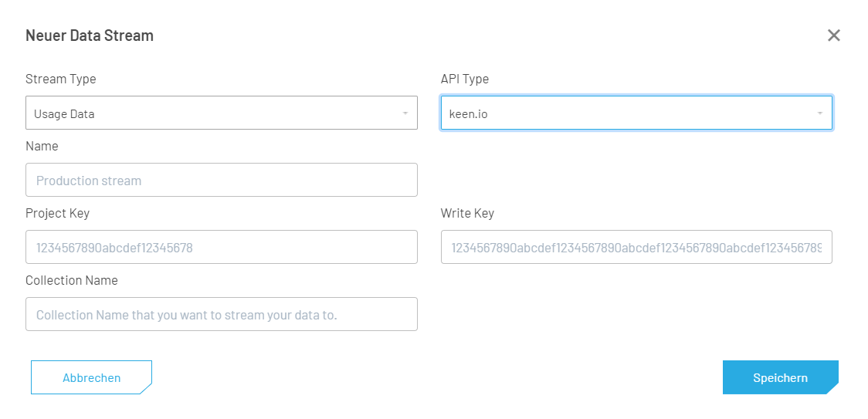Focus the Project Key input field
The width and height of the screenshot is (868, 419).
pos(222,247)
